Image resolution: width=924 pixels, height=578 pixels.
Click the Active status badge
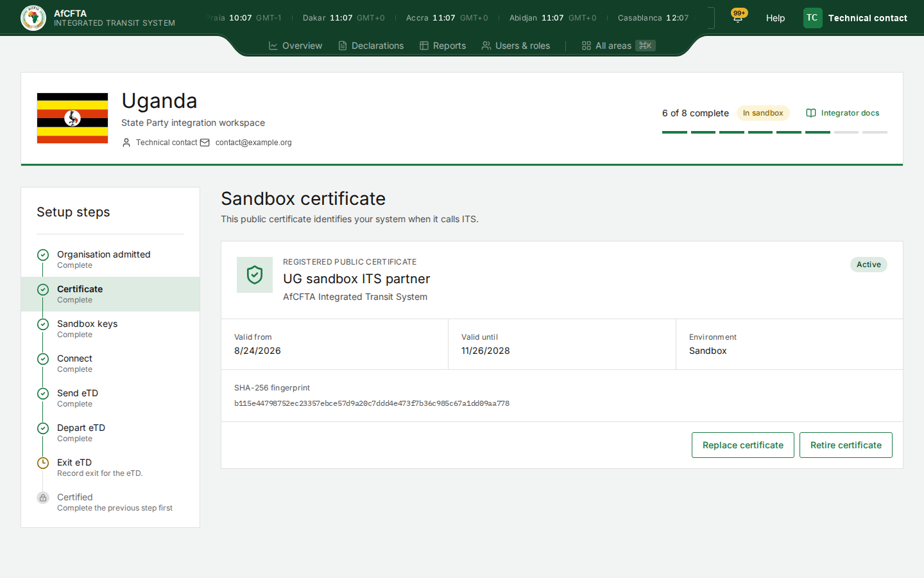pyautogui.click(x=869, y=265)
